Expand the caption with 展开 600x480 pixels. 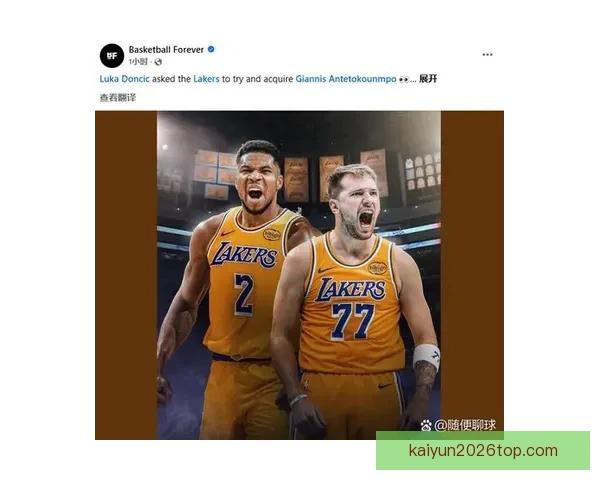point(428,79)
